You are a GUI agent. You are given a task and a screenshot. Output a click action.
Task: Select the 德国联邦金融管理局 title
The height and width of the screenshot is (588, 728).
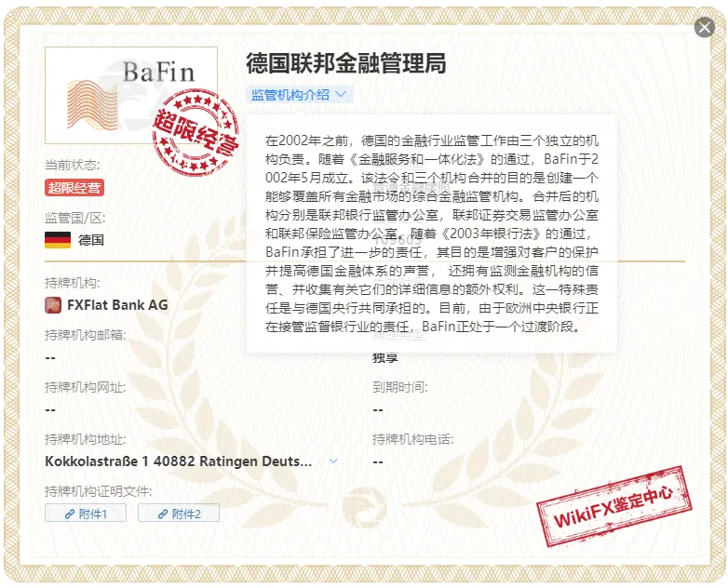[x=346, y=63]
